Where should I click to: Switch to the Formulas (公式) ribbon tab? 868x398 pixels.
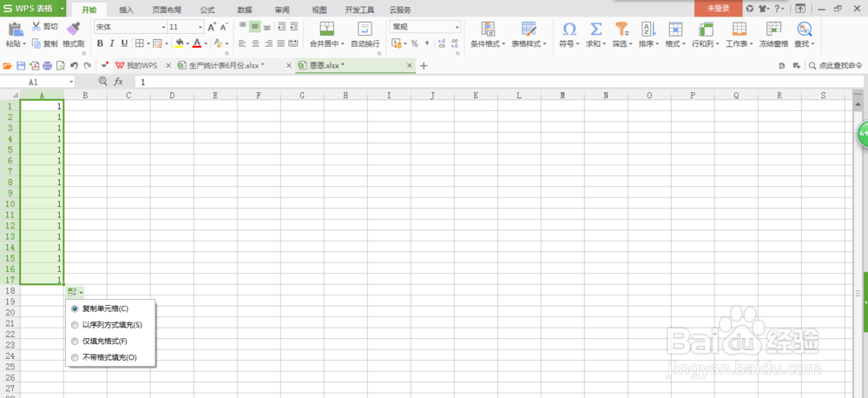point(207,10)
